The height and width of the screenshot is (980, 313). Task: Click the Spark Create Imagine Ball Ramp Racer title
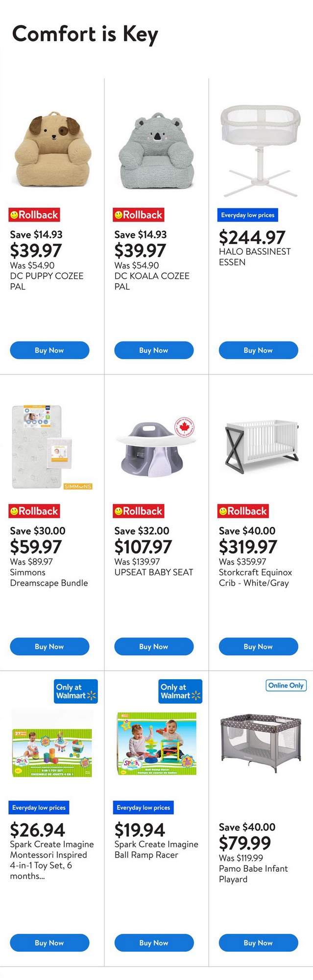tap(156, 849)
